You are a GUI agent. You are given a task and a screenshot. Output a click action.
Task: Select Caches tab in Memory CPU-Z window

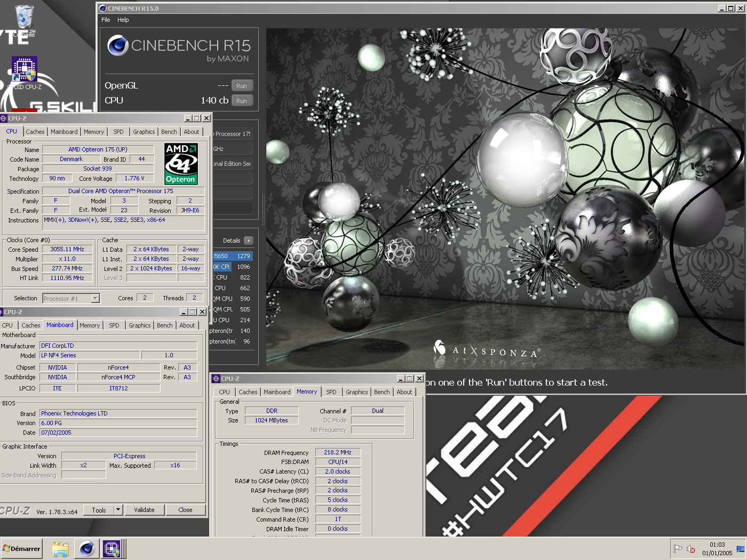coord(248,392)
